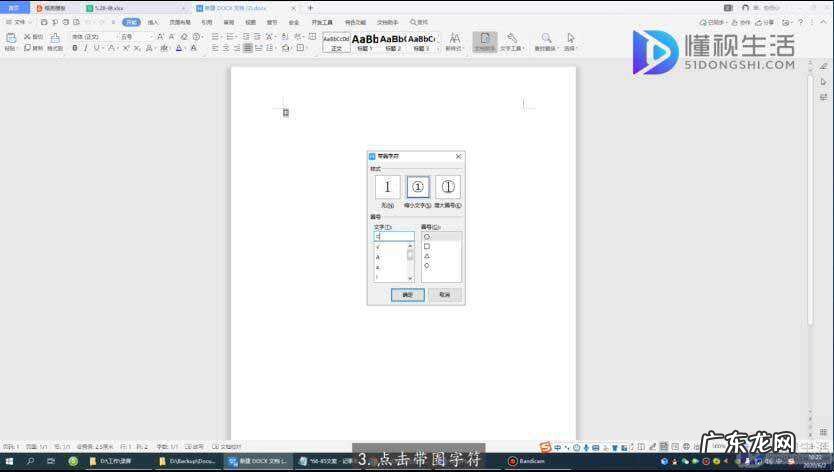Click the 文字 text input field
Viewport: 834px width, 472px height.
tap(394, 237)
